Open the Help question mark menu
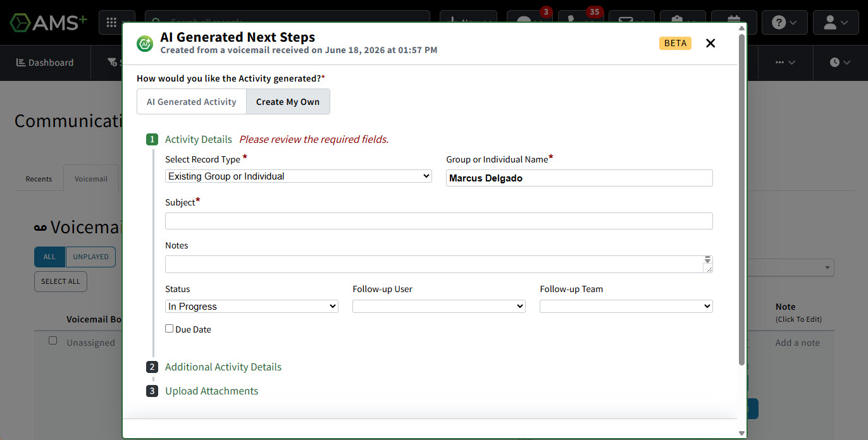 pos(784,23)
